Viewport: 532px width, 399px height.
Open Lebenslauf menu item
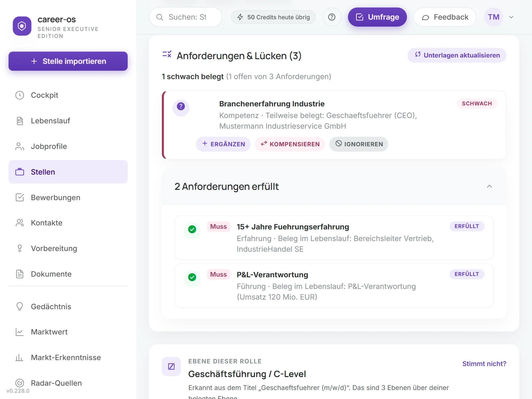coord(68,121)
